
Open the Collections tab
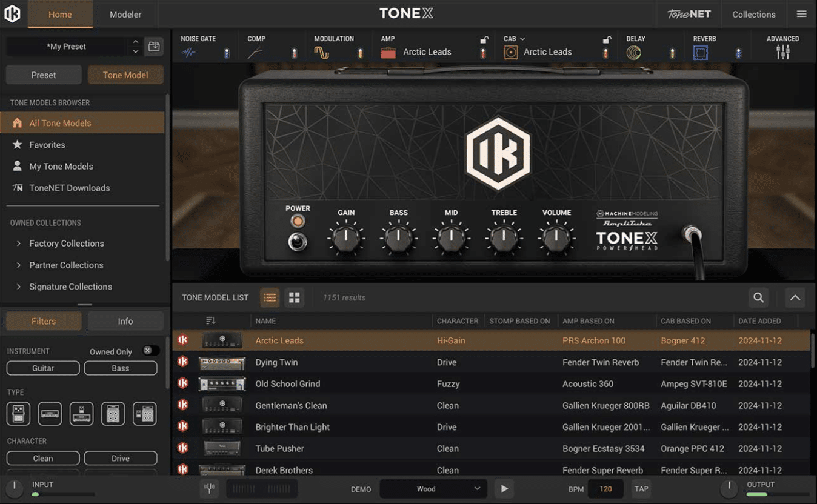pyautogui.click(x=753, y=14)
